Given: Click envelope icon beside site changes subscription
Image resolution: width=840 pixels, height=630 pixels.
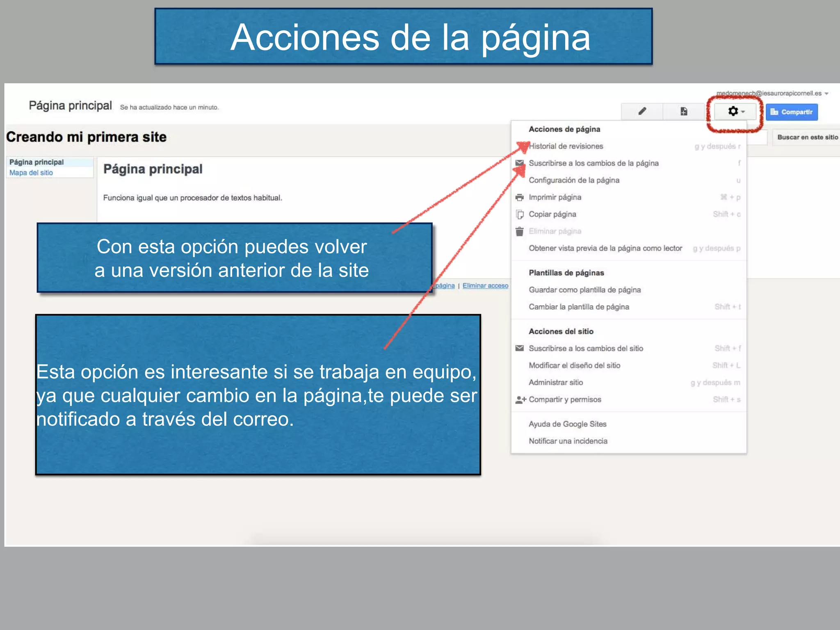Looking at the screenshot, I should pyautogui.click(x=520, y=348).
